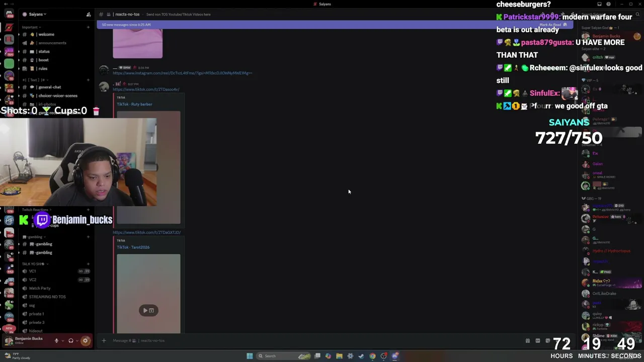Open File Explorer from the taskbar
Viewport: 644px width, 362px height.
339,356
